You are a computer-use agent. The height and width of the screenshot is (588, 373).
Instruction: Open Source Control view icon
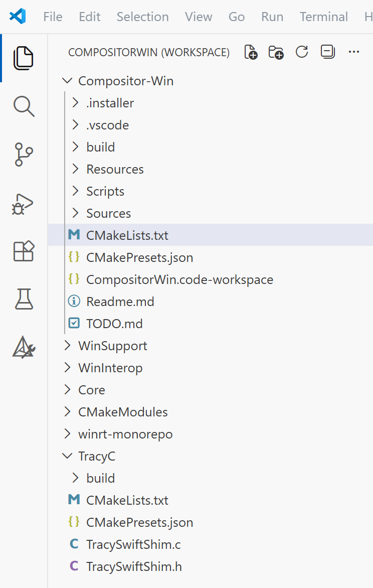click(24, 154)
